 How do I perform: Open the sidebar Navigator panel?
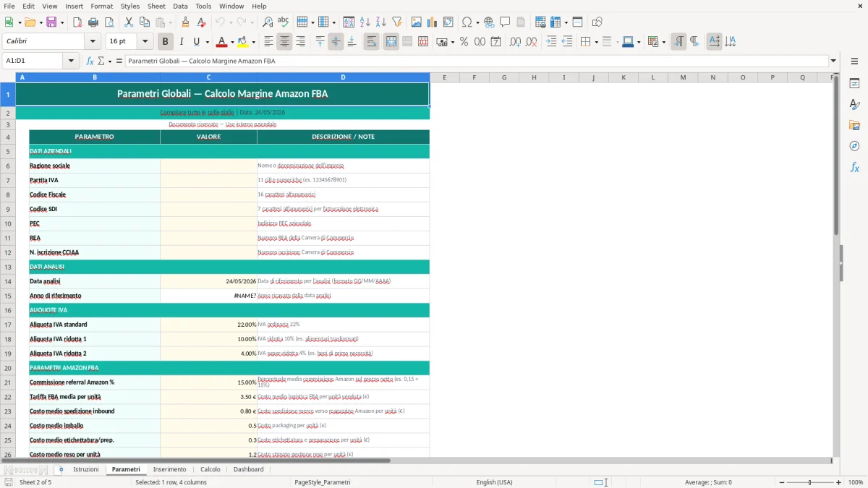click(854, 146)
